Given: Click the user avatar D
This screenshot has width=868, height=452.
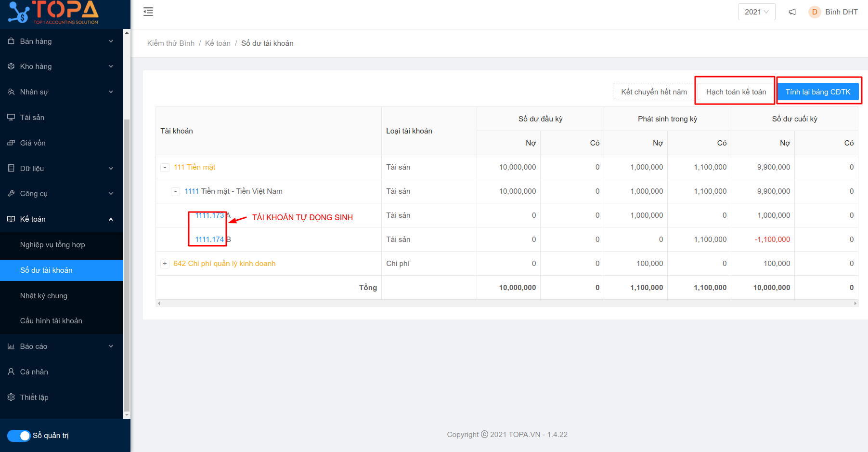Looking at the screenshot, I should point(815,12).
